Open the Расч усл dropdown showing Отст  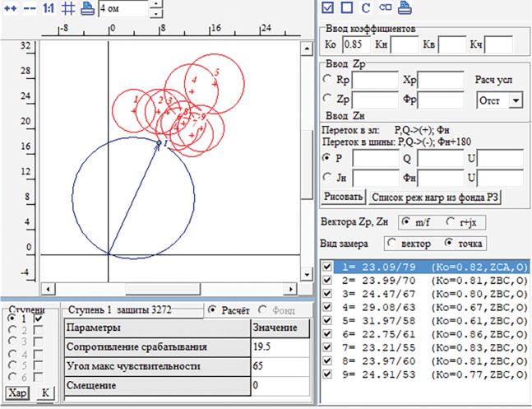[x=516, y=100]
